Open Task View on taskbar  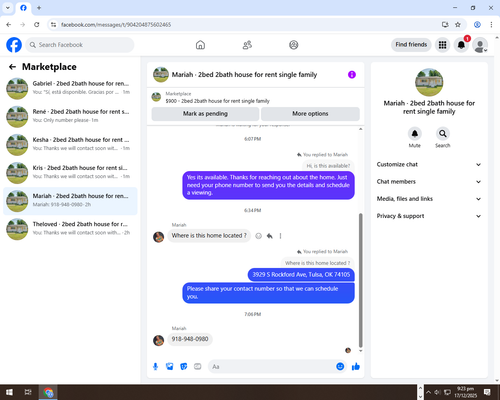pos(28,392)
